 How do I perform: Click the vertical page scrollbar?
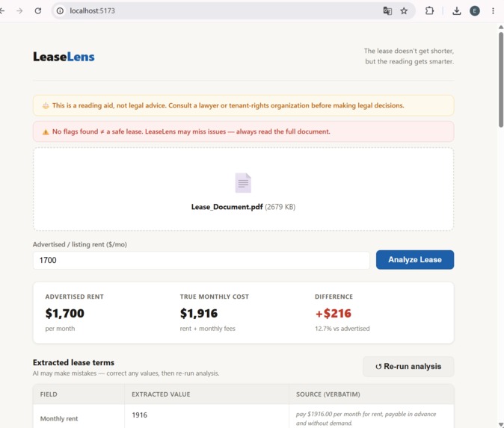point(501,80)
